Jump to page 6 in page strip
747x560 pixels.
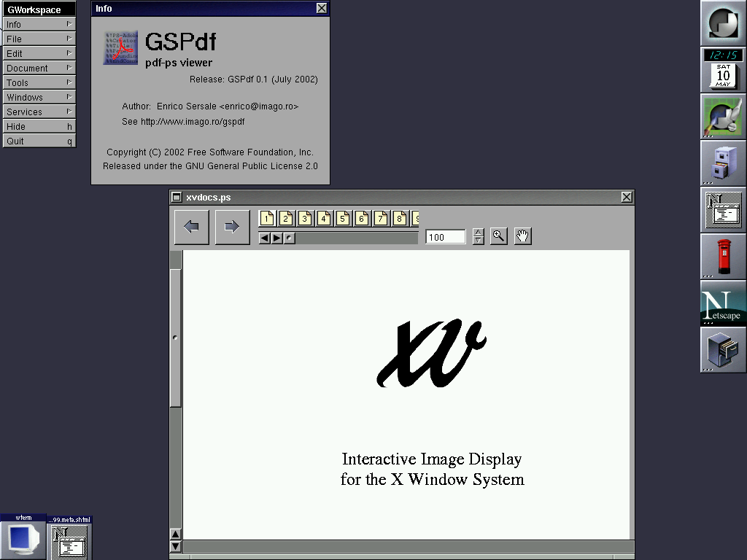coord(362,218)
